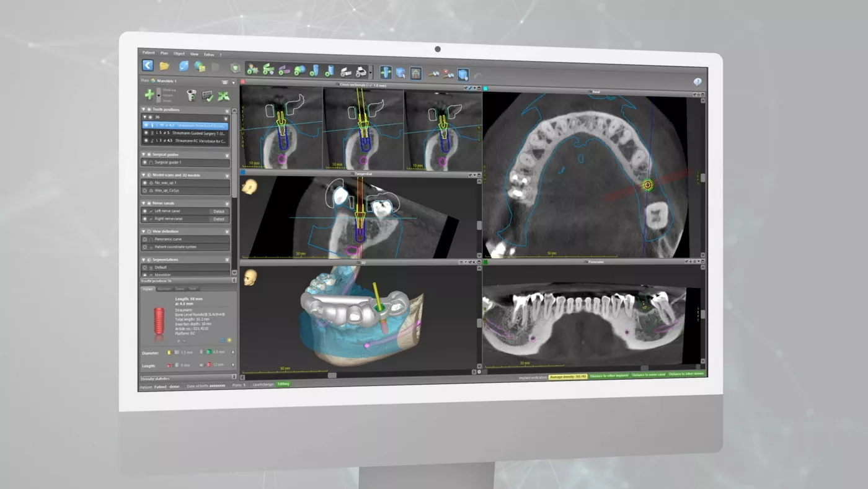Open the yellow folder icon in toolbar
Viewport: 868px width, 489px height.
click(164, 66)
